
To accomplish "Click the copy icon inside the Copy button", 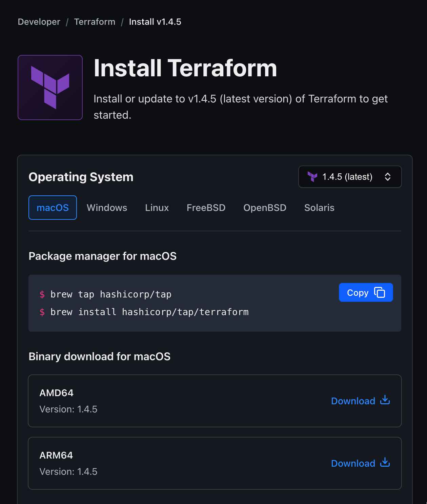I will click(x=379, y=292).
